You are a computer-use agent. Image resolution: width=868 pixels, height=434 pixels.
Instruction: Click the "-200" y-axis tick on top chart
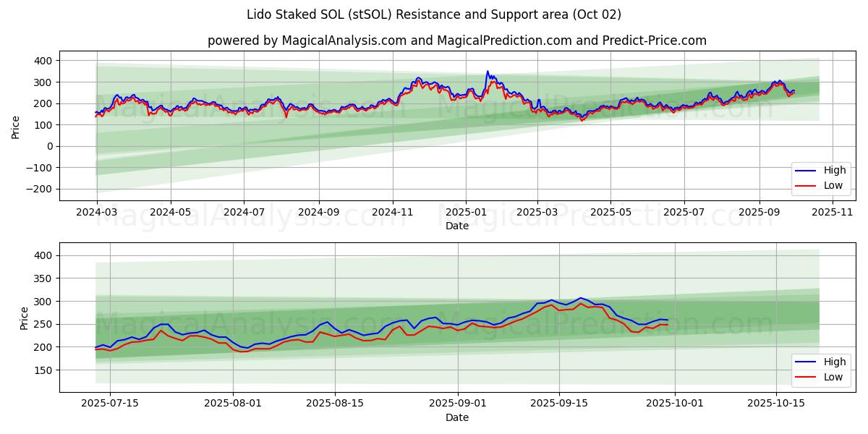[x=39, y=189]
